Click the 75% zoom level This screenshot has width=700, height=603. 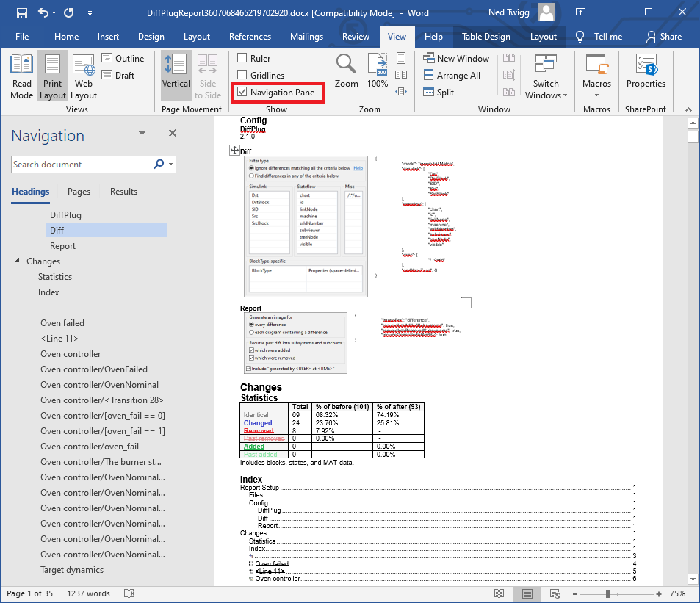[x=677, y=593]
